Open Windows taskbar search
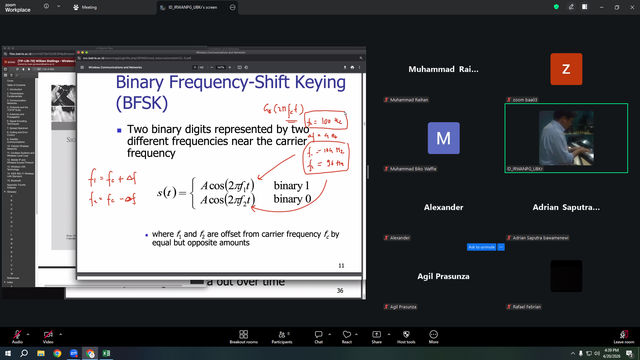The width and height of the screenshot is (640, 360). (x=24, y=353)
